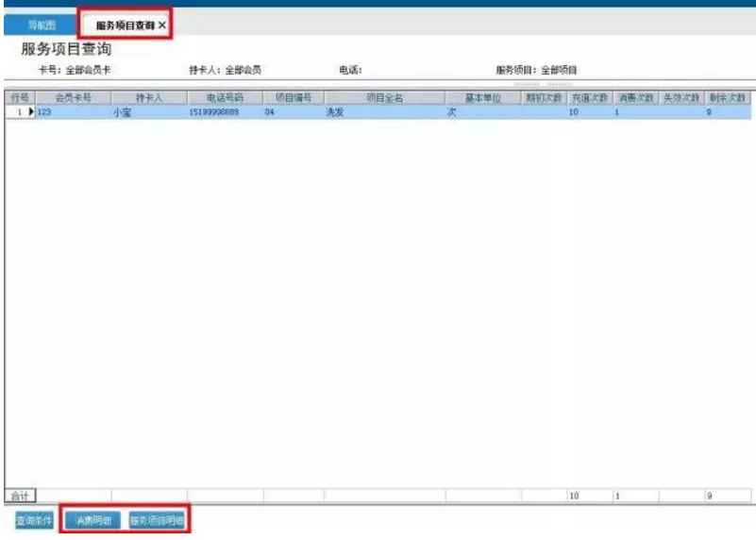
Task: Select the project code cell 04
Action: (294, 111)
